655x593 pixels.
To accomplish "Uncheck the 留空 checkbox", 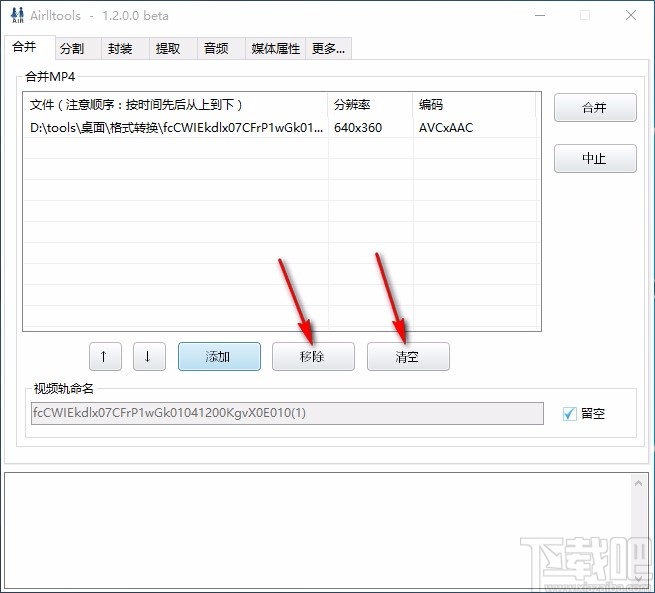I will [569, 414].
